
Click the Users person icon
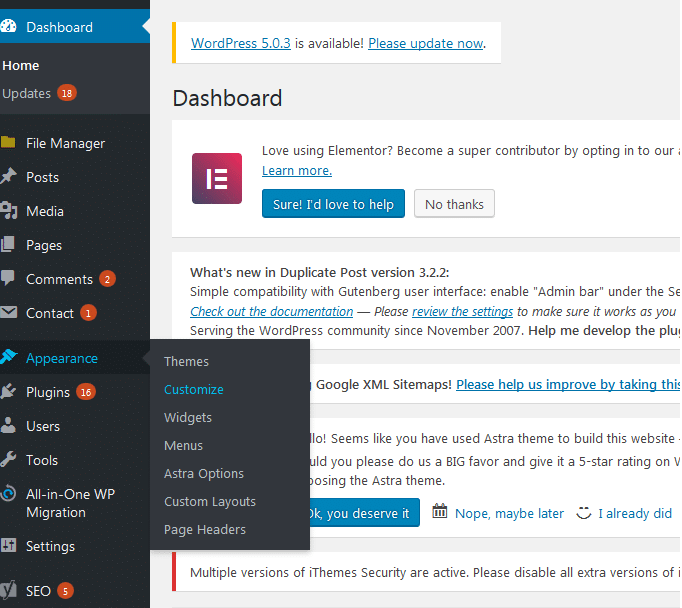coord(8,425)
